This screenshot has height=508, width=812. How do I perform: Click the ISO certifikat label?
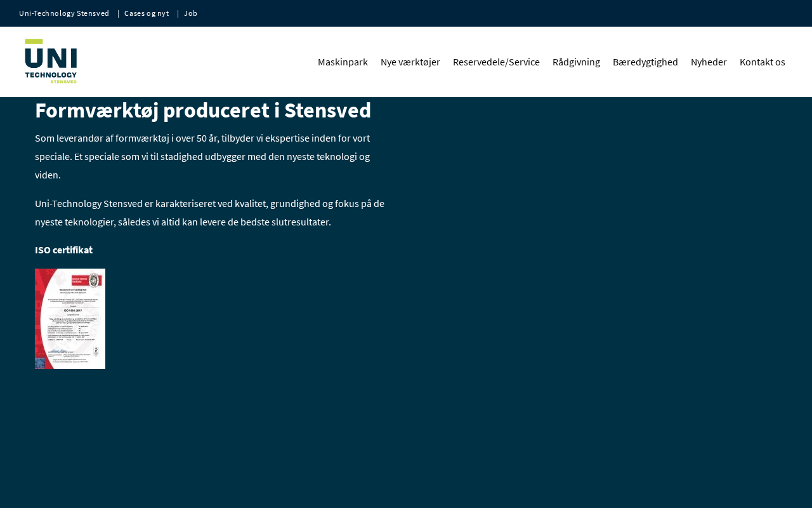63,250
